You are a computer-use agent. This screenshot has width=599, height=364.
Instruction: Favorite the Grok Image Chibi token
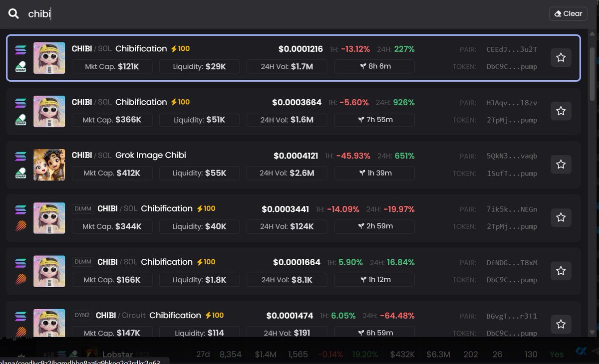(561, 164)
